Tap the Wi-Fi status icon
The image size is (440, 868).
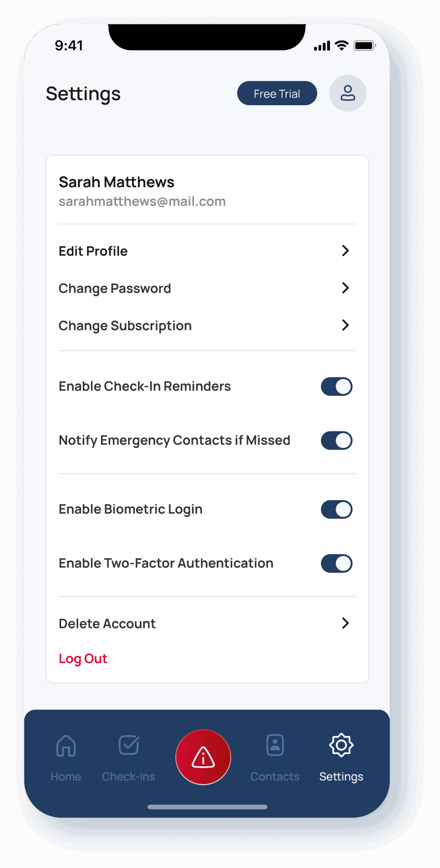341,45
